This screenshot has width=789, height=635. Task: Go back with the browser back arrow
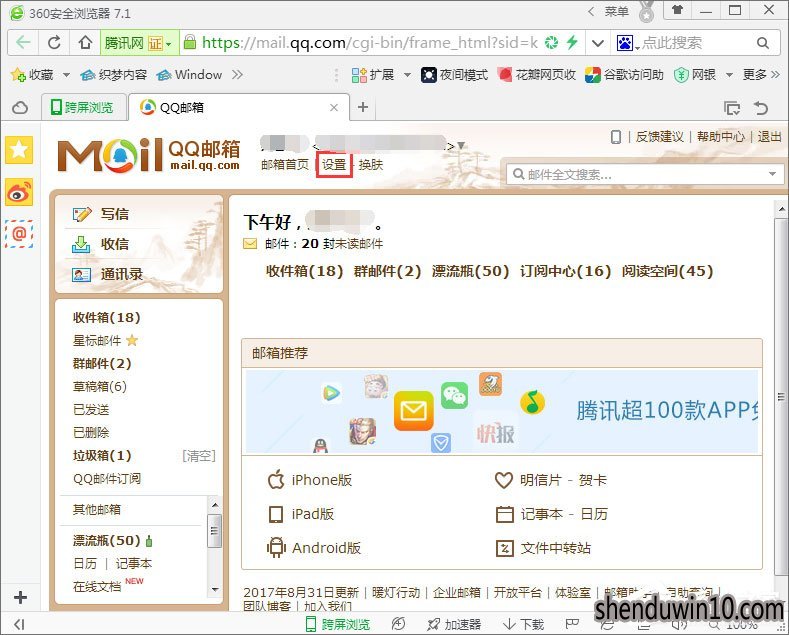[x=23, y=43]
